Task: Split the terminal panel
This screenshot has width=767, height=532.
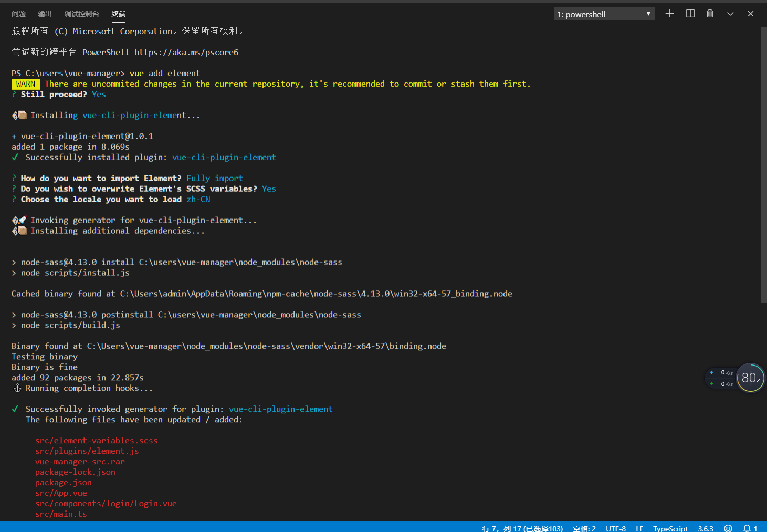Action: [x=690, y=14]
